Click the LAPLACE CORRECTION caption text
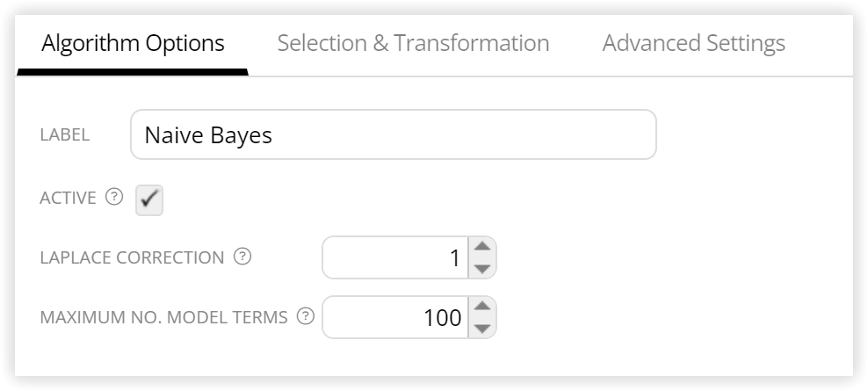 [x=132, y=257]
